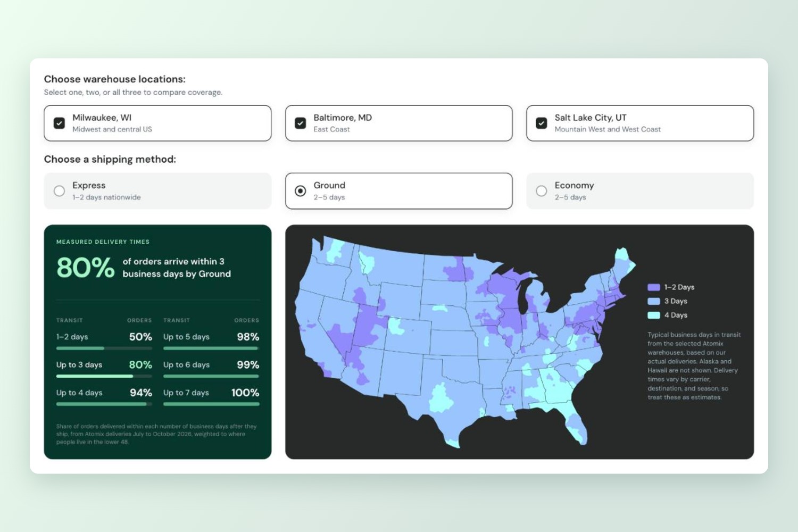
Task: Click the 'Choose a shipping method:' heading
Action: pos(110,159)
